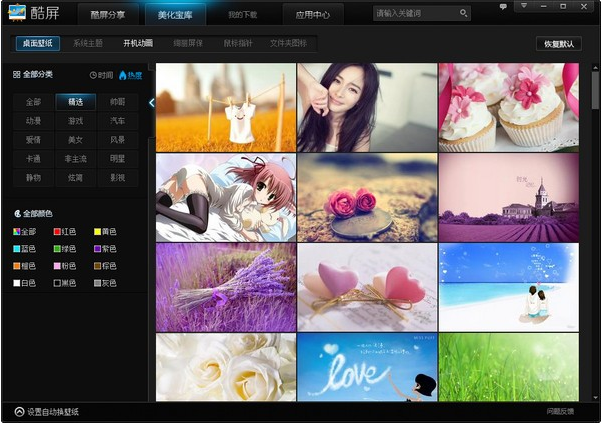Sort wallpapers by 时间 clock icon
The image size is (601, 423).
pyautogui.click(x=93, y=75)
